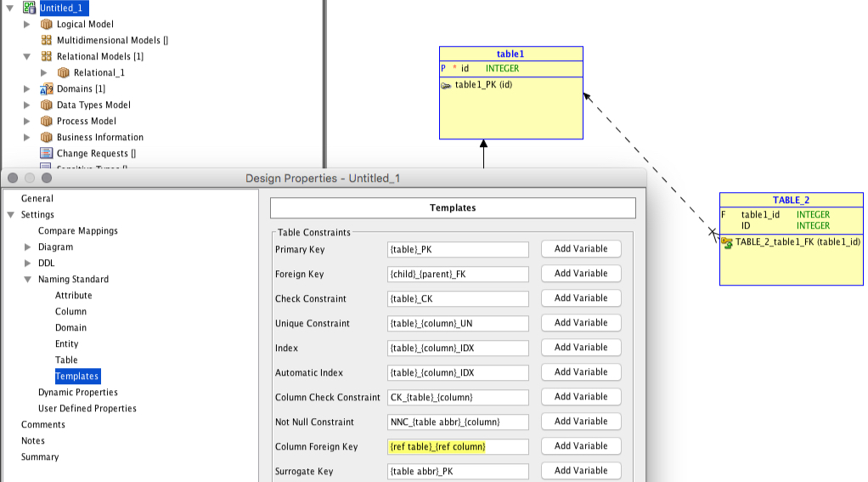Click Add Variable for Not Null Constraint
The image size is (868, 482).
[x=581, y=421]
